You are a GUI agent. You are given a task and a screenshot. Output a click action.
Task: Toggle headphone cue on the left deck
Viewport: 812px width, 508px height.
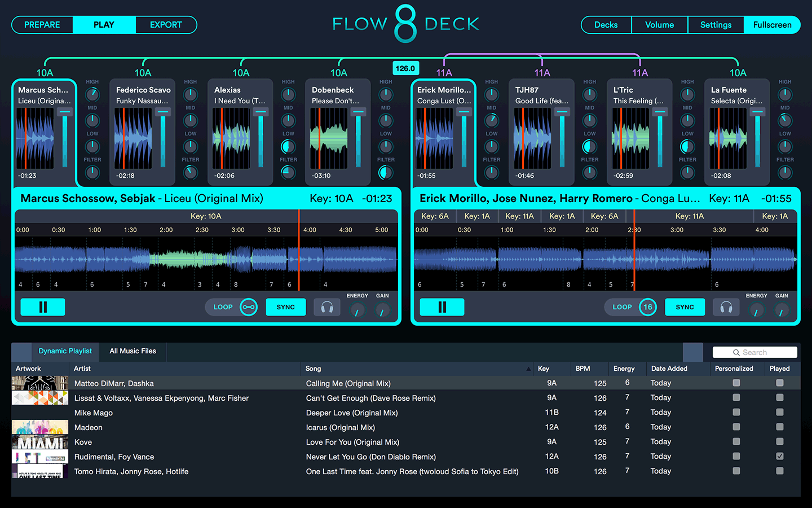click(327, 307)
